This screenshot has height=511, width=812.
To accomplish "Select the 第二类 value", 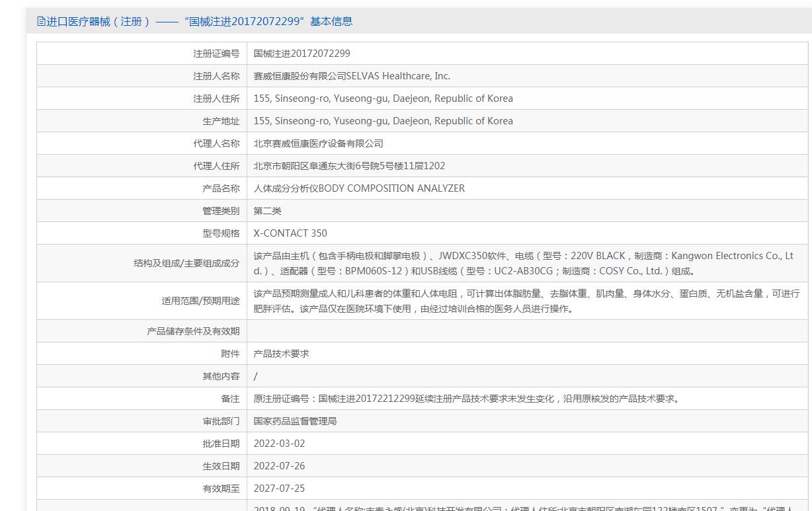I will (x=268, y=211).
